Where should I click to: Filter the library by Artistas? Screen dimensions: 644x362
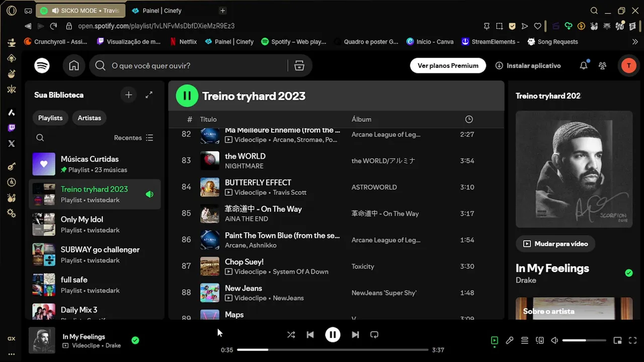coord(89,118)
